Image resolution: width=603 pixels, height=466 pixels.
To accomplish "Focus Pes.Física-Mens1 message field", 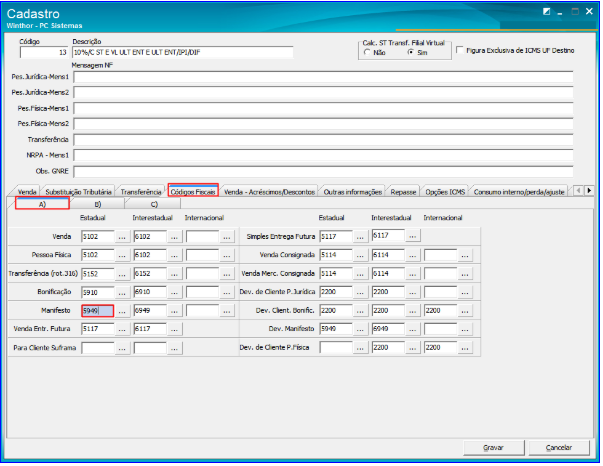I will coord(323,108).
